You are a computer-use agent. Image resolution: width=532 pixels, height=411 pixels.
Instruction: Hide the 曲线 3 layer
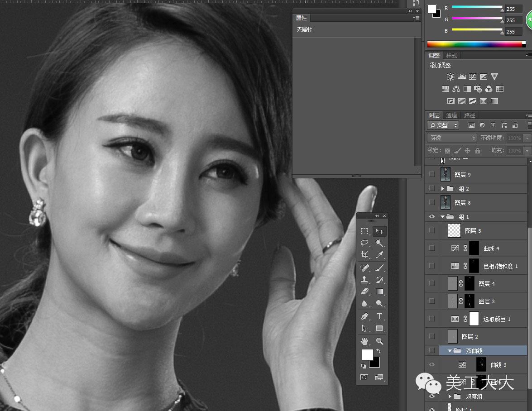(431, 364)
